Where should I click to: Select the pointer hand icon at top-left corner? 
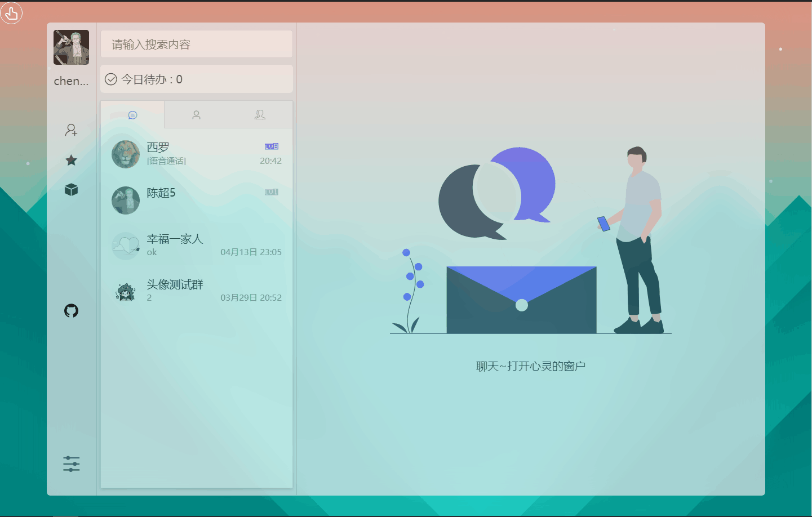point(11,13)
